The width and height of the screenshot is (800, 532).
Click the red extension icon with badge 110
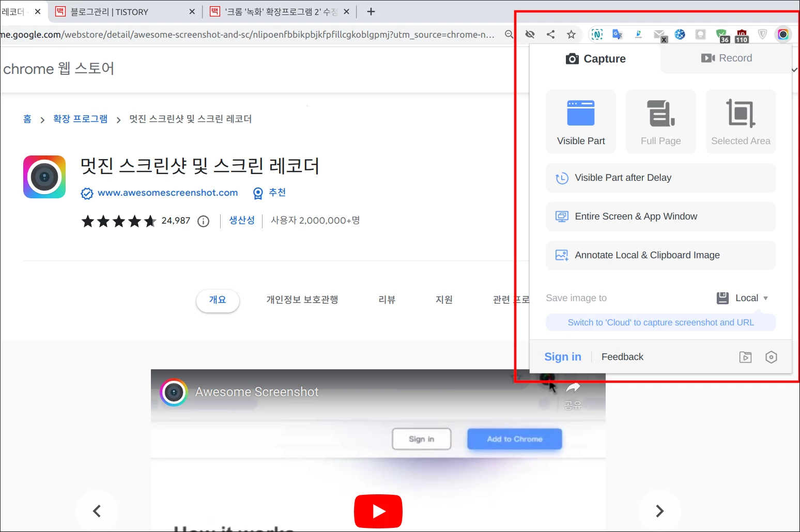(742, 36)
